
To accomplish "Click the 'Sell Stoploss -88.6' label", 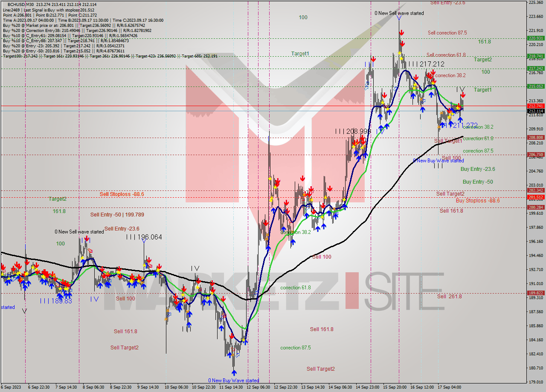I will [122, 194].
